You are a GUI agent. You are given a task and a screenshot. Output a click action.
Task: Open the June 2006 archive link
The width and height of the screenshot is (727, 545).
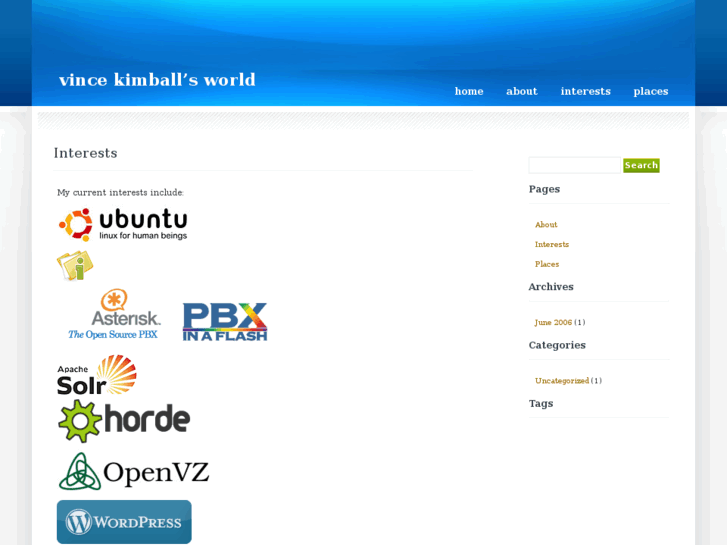coord(553,322)
